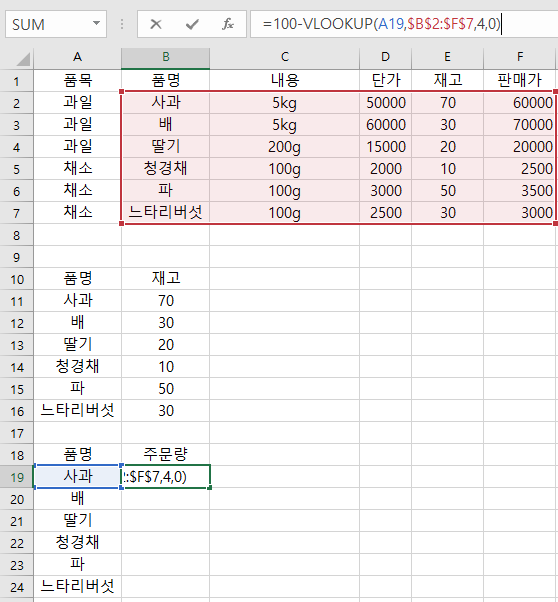
Task: Select cell with value 70000
Action: 520,125
